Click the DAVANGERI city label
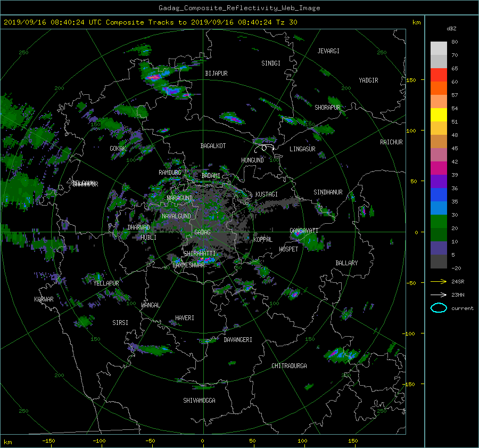479x448 pixels. 238,340
